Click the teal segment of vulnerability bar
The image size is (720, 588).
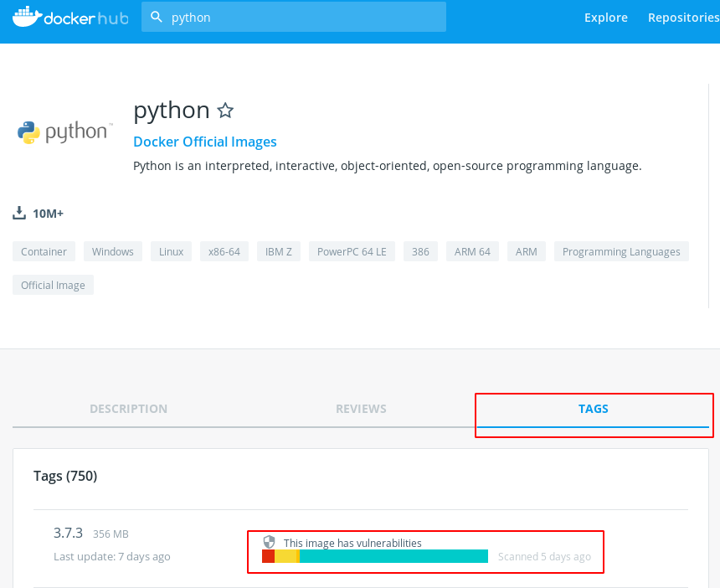(393, 556)
